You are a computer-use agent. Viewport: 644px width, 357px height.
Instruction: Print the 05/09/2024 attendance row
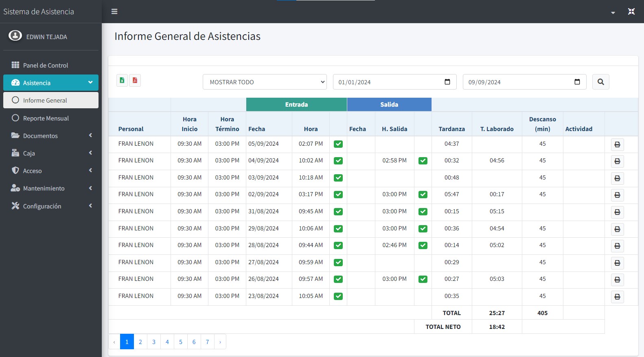coord(617,145)
